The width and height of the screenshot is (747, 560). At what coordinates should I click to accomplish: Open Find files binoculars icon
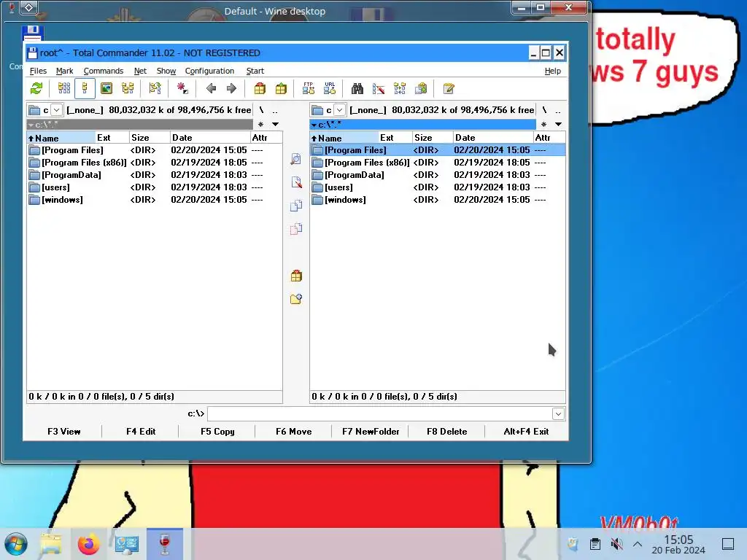[x=357, y=88]
